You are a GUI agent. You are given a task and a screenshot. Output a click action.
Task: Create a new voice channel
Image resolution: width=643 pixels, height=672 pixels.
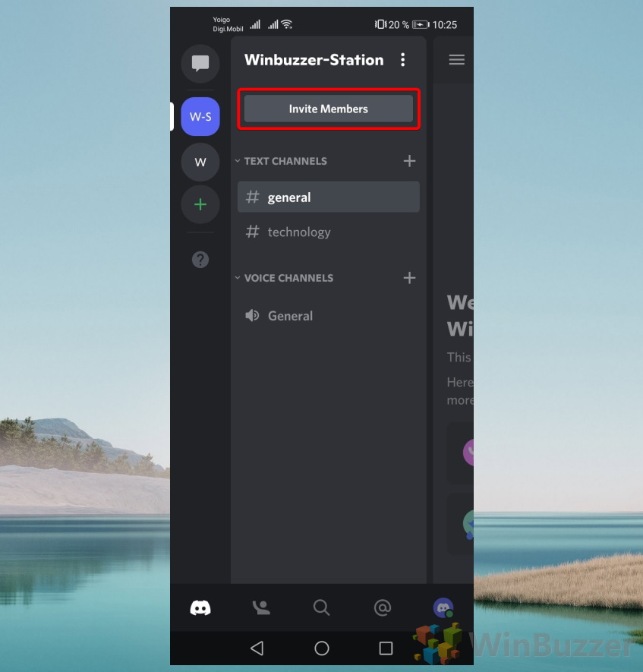409,278
